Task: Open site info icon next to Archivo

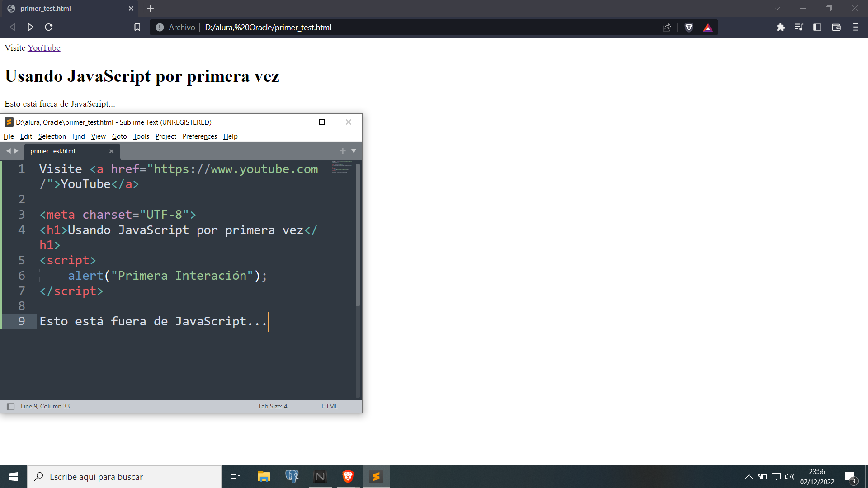Action: click(x=160, y=28)
